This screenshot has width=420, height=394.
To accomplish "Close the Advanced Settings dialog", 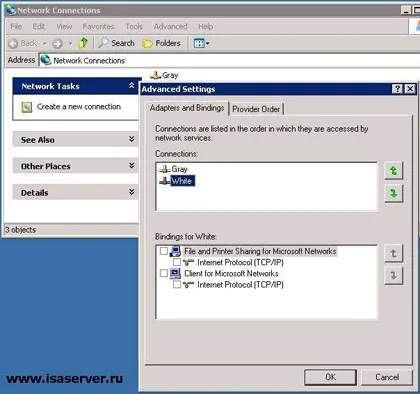I will pos(410,89).
